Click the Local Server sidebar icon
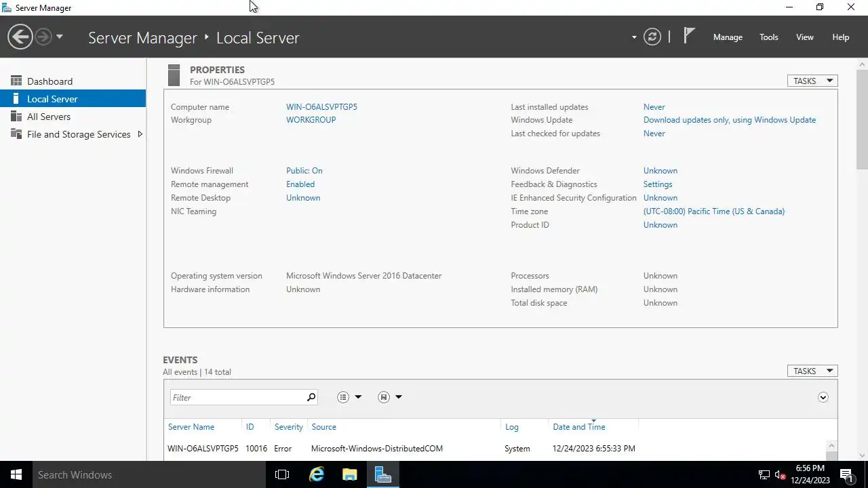This screenshot has width=868, height=488. click(x=16, y=98)
